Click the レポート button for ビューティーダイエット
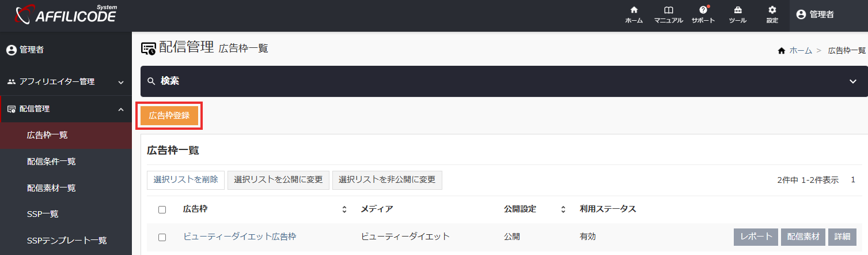Image resolution: width=868 pixels, height=255 pixels. coord(756,237)
